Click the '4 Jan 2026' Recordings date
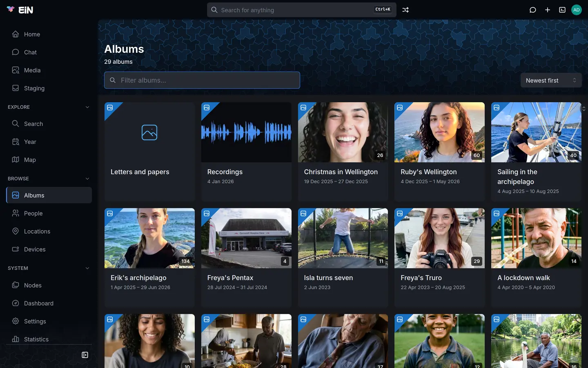588x368 pixels. pos(220,182)
